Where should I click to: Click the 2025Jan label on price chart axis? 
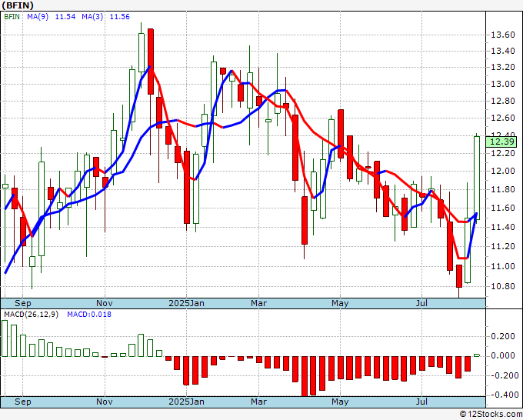coord(186,303)
